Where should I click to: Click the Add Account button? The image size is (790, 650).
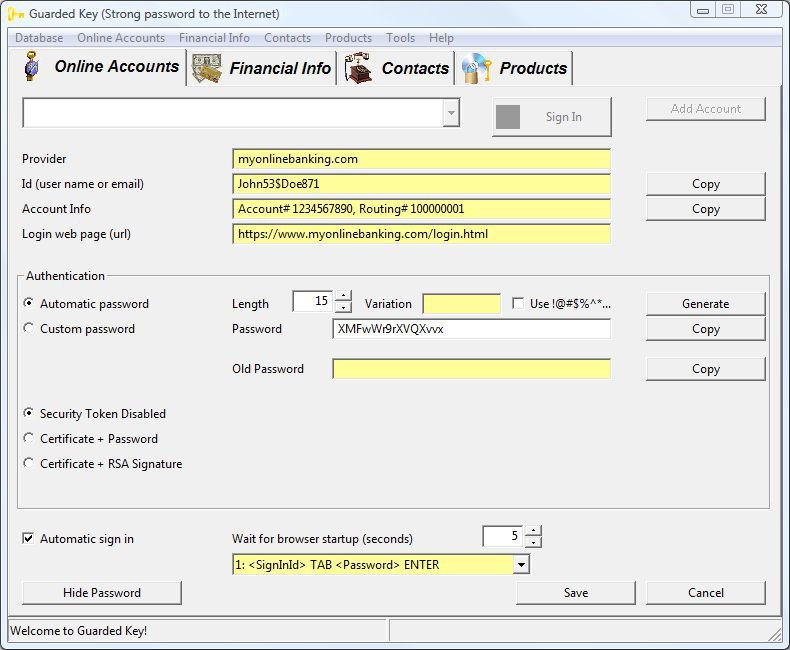(x=705, y=109)
